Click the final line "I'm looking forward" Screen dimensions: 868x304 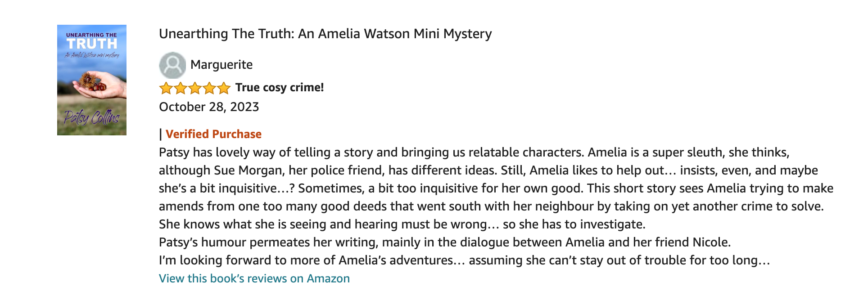[x=465, y=260]
